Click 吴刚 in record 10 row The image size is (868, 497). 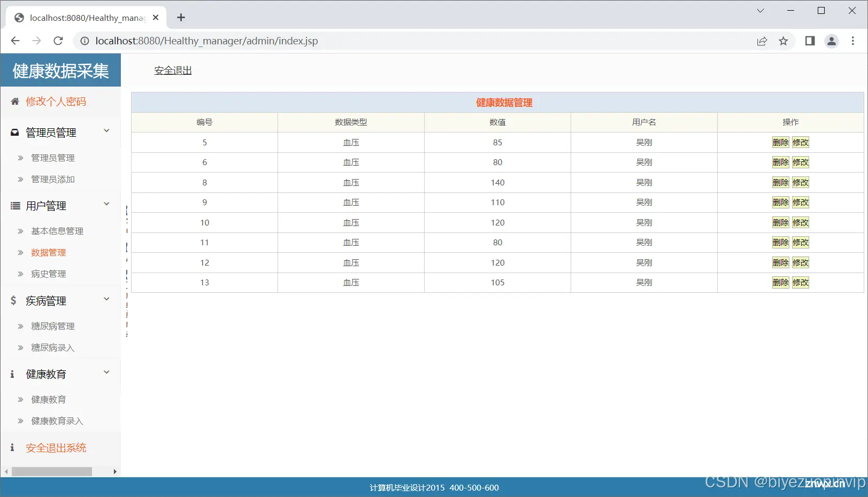pyautogui.click(x=644, y=222)
